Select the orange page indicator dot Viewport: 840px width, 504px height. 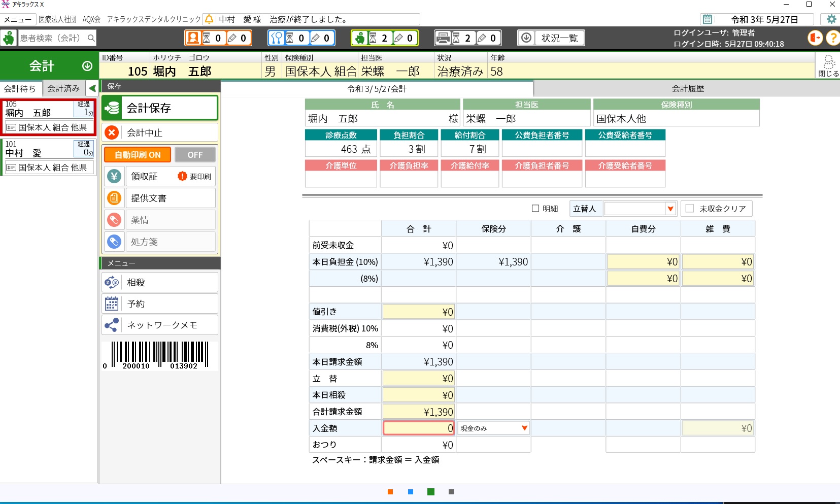390,491
